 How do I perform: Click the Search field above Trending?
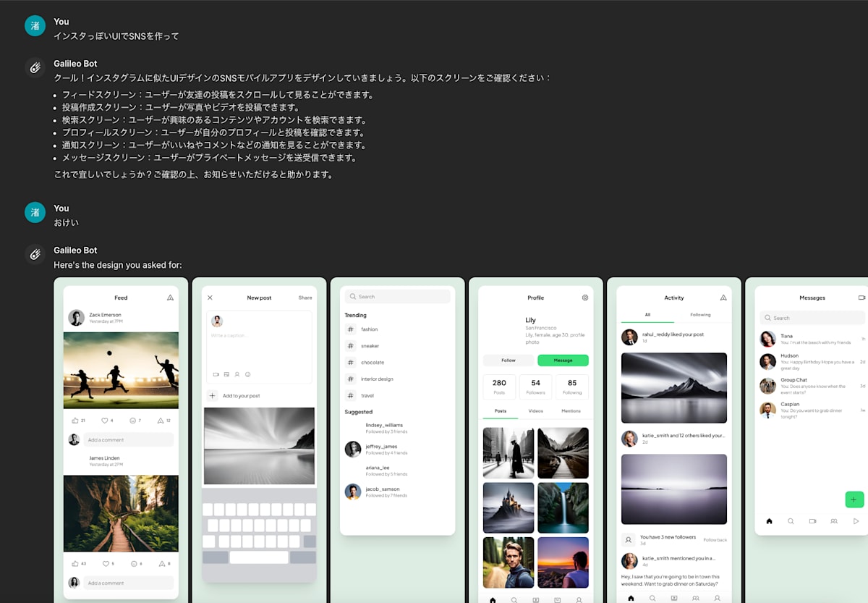point(397,297)
